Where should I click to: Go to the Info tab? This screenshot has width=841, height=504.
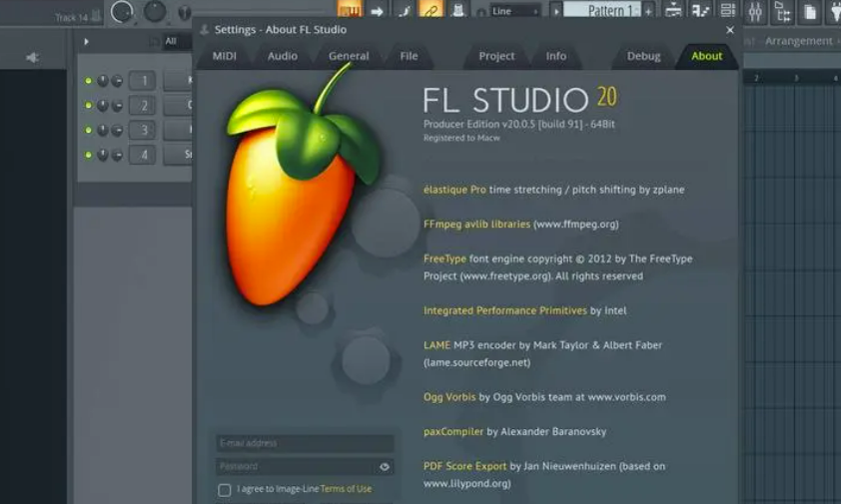click(x=555, y=56)
